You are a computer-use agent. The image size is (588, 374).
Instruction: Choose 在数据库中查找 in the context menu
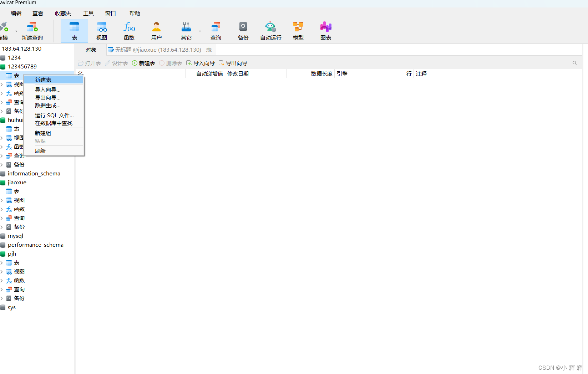pos(54,123)
